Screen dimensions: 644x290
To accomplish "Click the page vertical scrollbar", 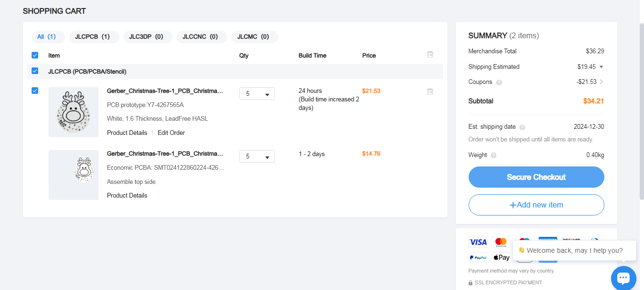I will coord(642,111).
